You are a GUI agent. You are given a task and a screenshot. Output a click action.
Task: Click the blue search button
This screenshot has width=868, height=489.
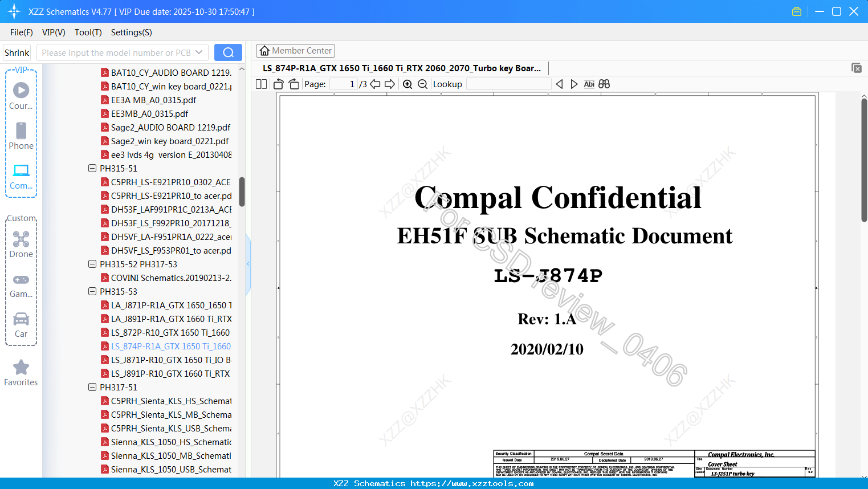point(228,52)
